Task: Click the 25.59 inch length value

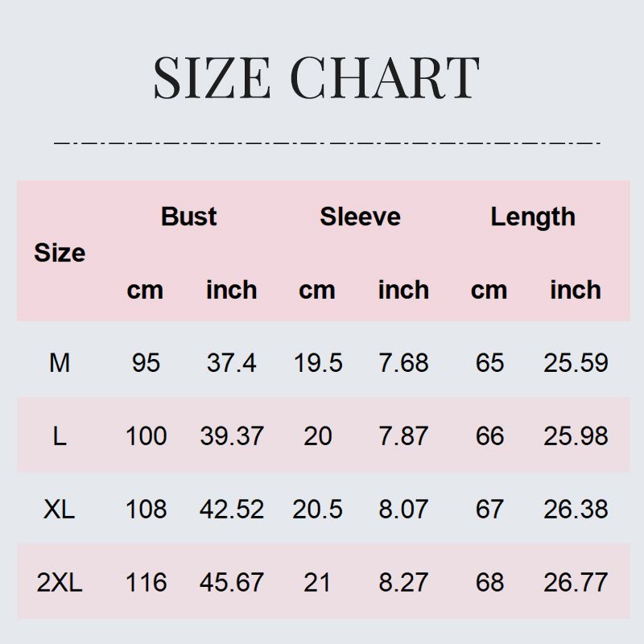Action: click(575, 363)
